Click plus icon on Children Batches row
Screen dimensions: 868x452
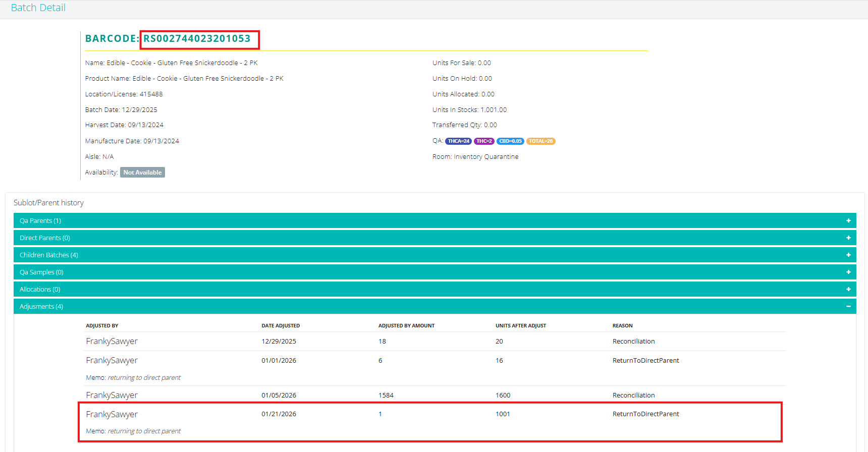pos(848,255)
